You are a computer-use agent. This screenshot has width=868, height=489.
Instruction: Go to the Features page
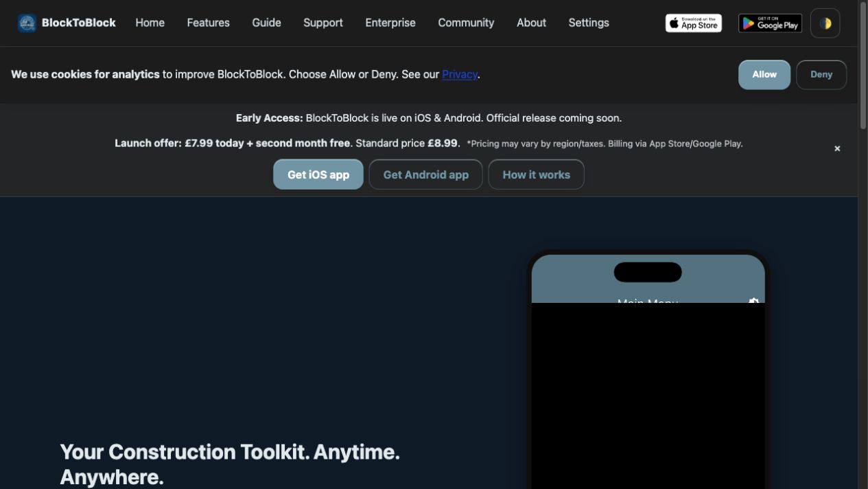coord(208,23)
